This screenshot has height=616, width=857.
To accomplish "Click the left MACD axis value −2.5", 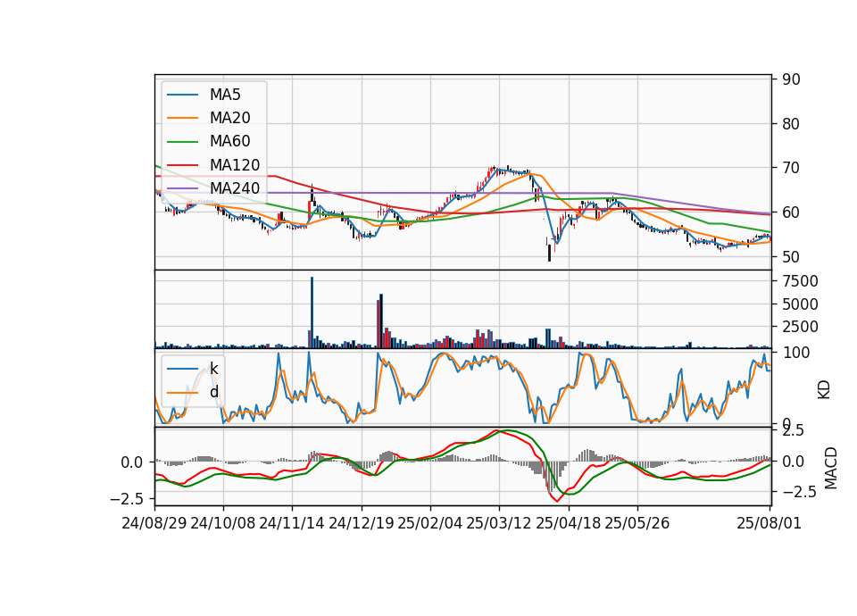I will (126, 499).
